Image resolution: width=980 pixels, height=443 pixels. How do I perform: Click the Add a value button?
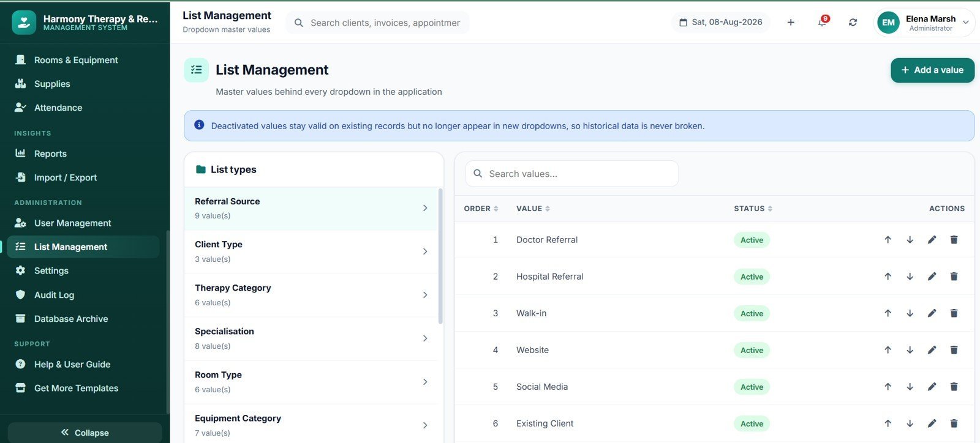click(x=932, y=70)
